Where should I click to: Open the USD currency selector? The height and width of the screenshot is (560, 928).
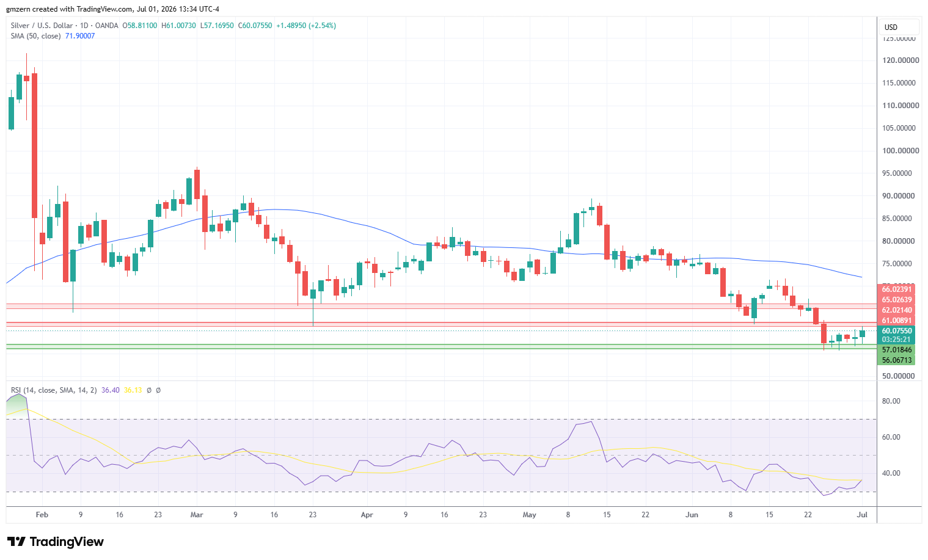(x=899, y=27)
